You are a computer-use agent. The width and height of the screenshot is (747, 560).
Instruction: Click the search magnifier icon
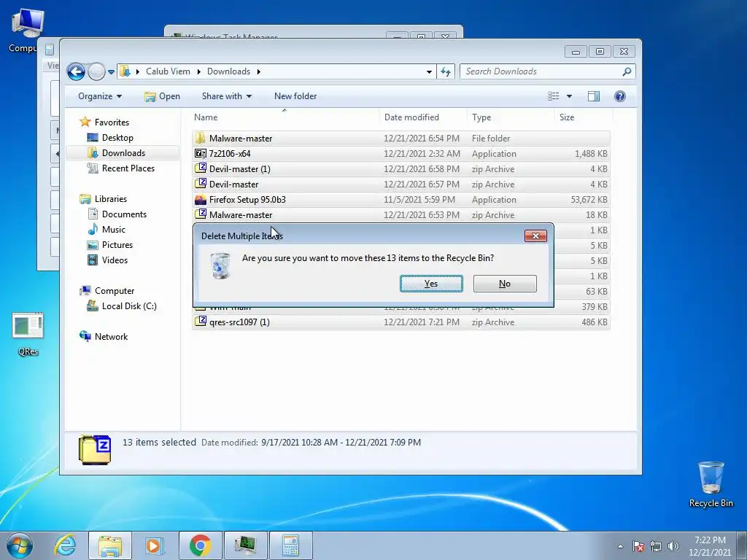pyautogui.click(x=627, y=71)
